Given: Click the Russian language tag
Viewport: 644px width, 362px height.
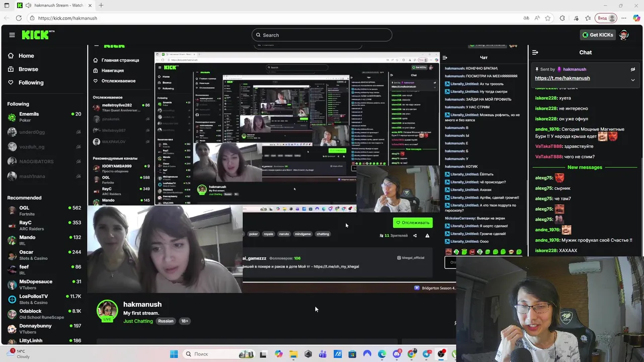Looking at the screenshot, I should 166,321.
